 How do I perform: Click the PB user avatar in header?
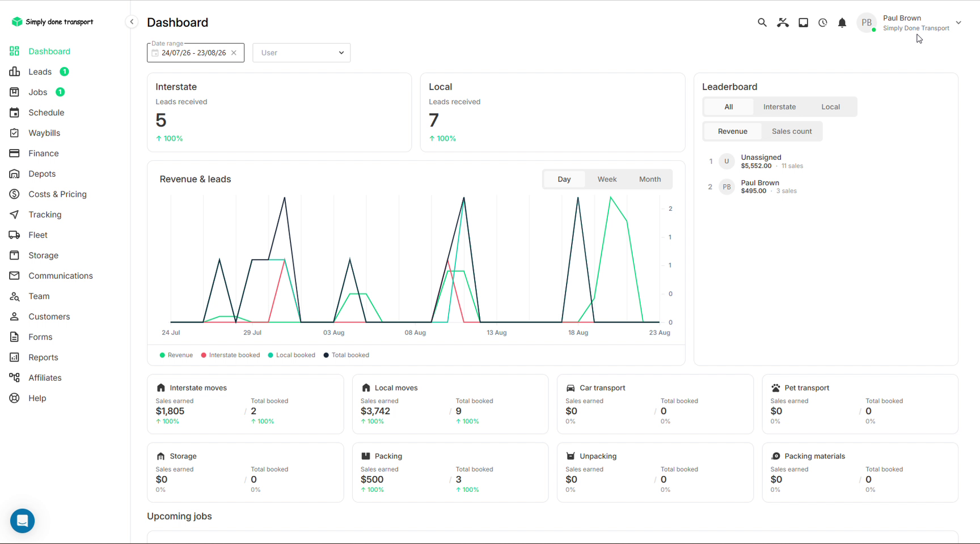[867, 23]
